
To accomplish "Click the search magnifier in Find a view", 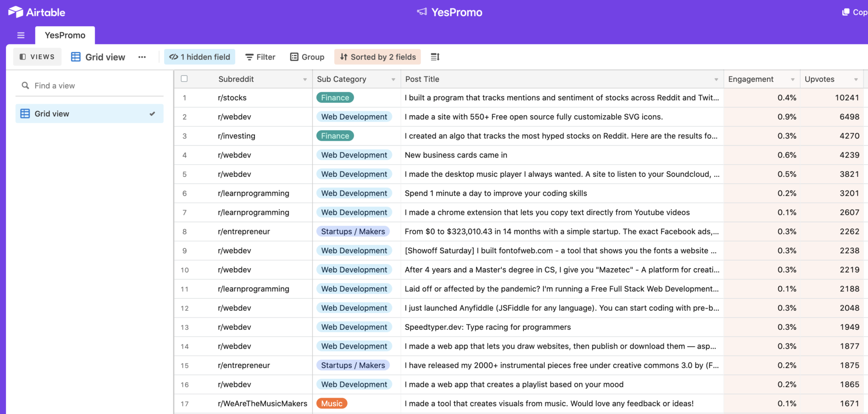I will pos(25,85).
